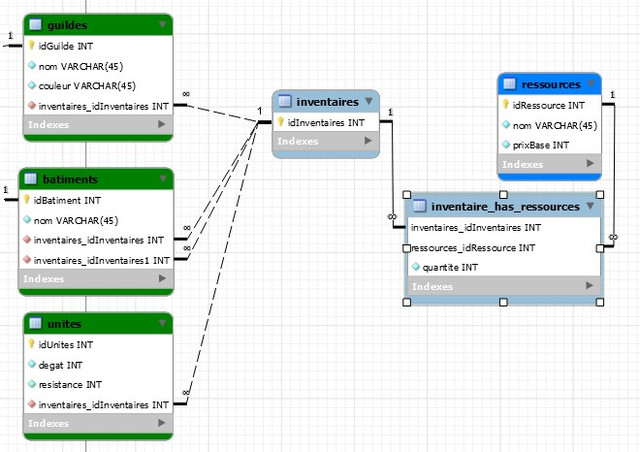Viewport: 640px width, 452px height.
Task: Expand Indexes section of inventaires
Action: pyautogui.click(x=368, y=141)
